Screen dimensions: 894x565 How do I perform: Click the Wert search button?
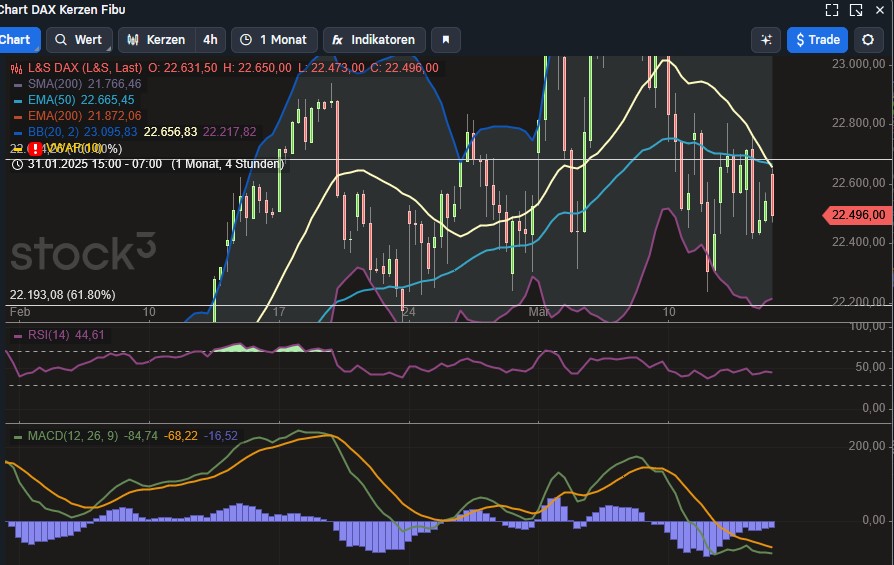click(78, 40)
